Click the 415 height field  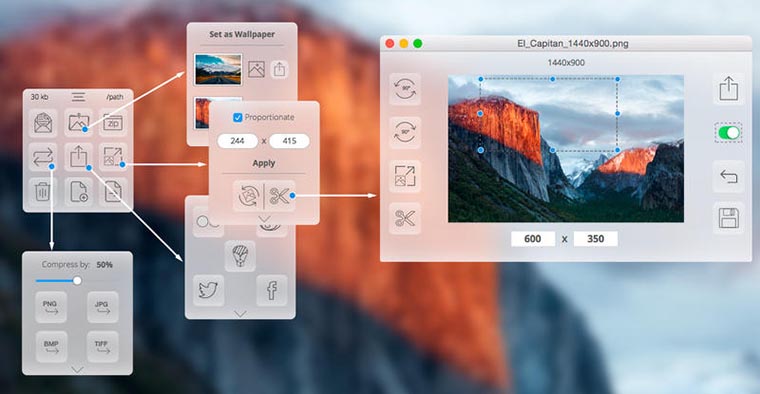[289, 141]
